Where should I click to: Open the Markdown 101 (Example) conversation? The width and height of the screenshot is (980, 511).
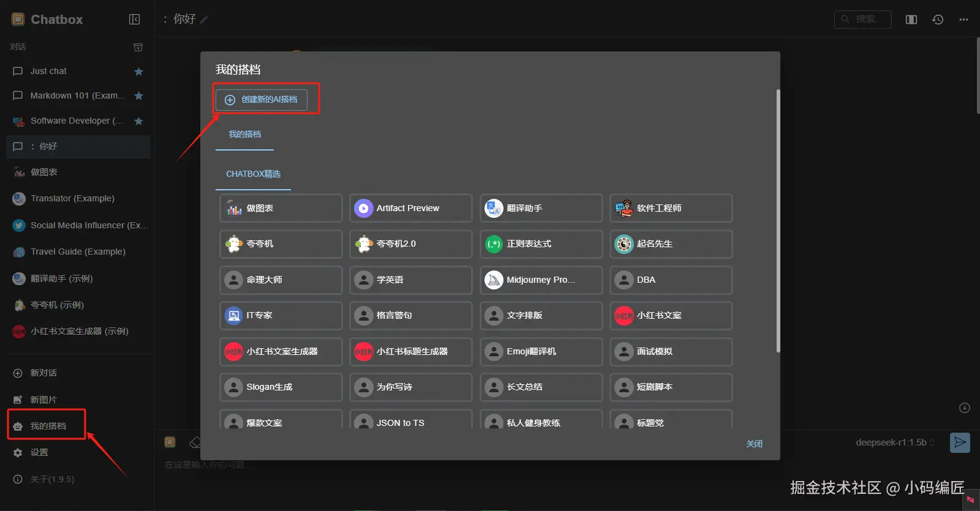pyautogui.click(x=78, y=95)
